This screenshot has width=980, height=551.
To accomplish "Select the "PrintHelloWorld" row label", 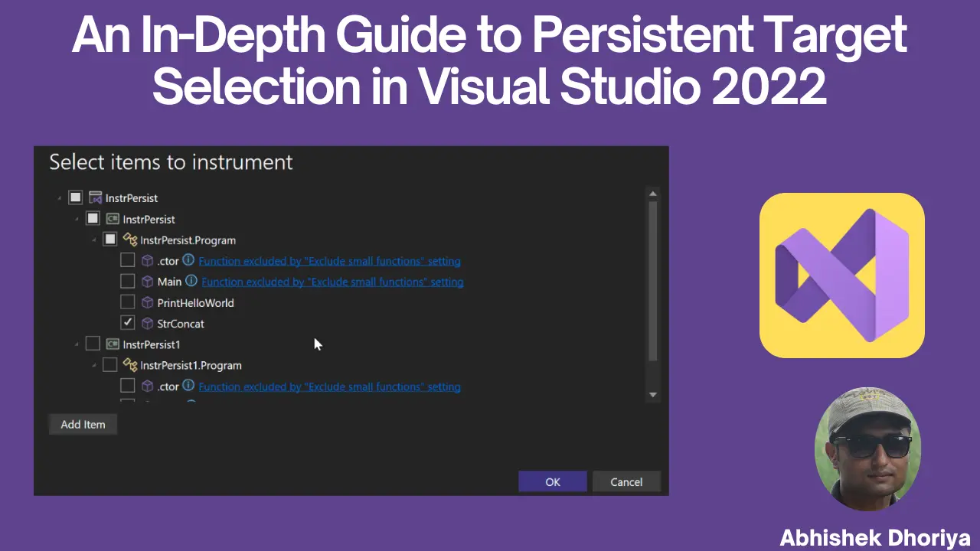I will 195,302.
